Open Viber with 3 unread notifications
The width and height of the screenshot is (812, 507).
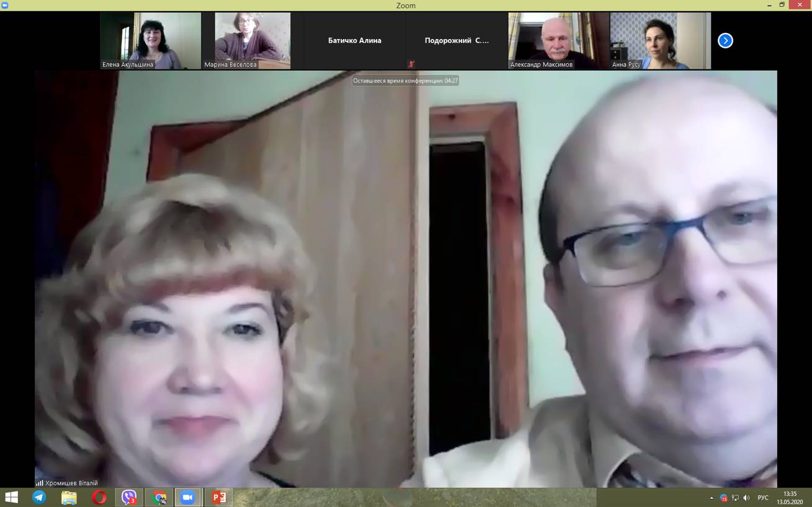[129, 497]
